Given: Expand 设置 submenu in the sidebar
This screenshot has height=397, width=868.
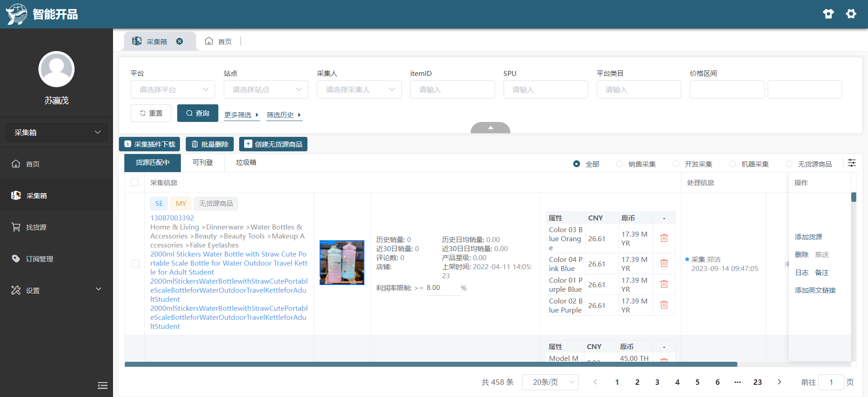Looking at the screenshot, I should pos(57,290).
